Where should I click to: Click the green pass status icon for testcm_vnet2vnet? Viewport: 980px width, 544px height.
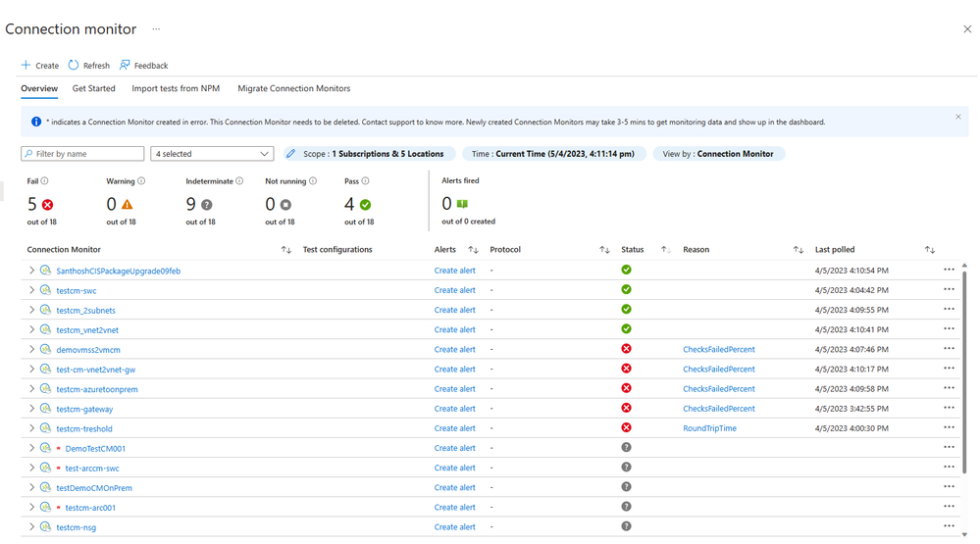(626, 329)
